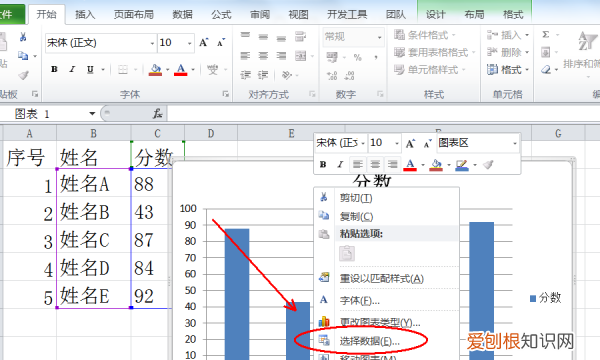Open 套用表格格式 table styles
600x360 pixels.
pos(435,52)
